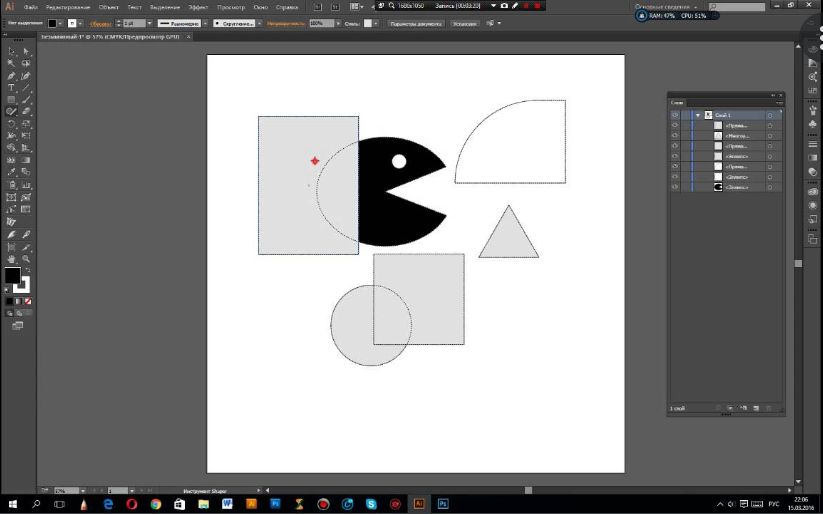
Task: Open the Файл menu
Action: 31,6
